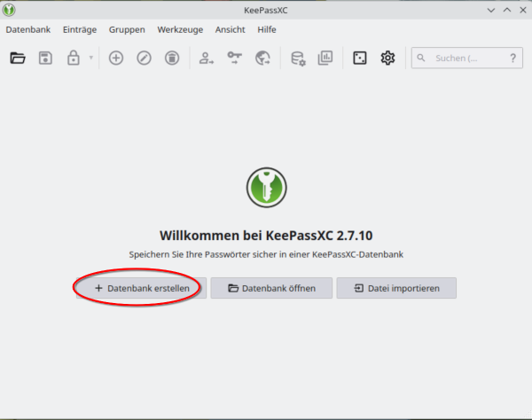Click the copy username icon

tap(207, 58)
